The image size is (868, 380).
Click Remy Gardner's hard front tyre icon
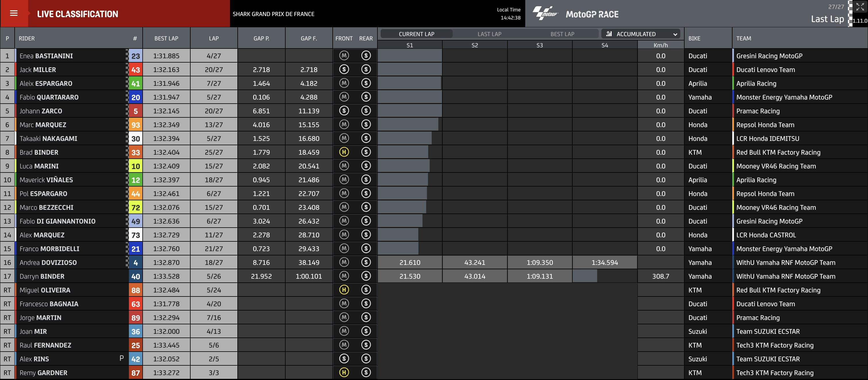pos(344,372)
